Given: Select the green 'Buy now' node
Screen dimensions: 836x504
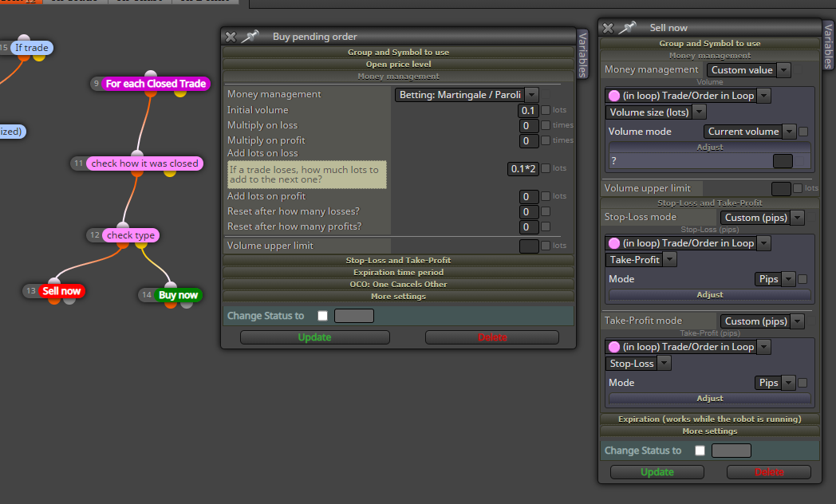Looking at the screenshot, I should point(178,295).
